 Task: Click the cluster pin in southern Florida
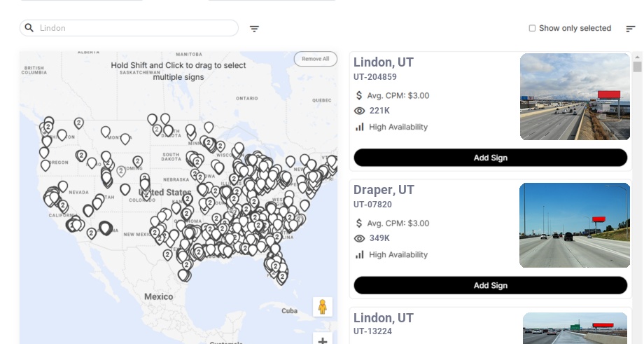tap(281, 278)
